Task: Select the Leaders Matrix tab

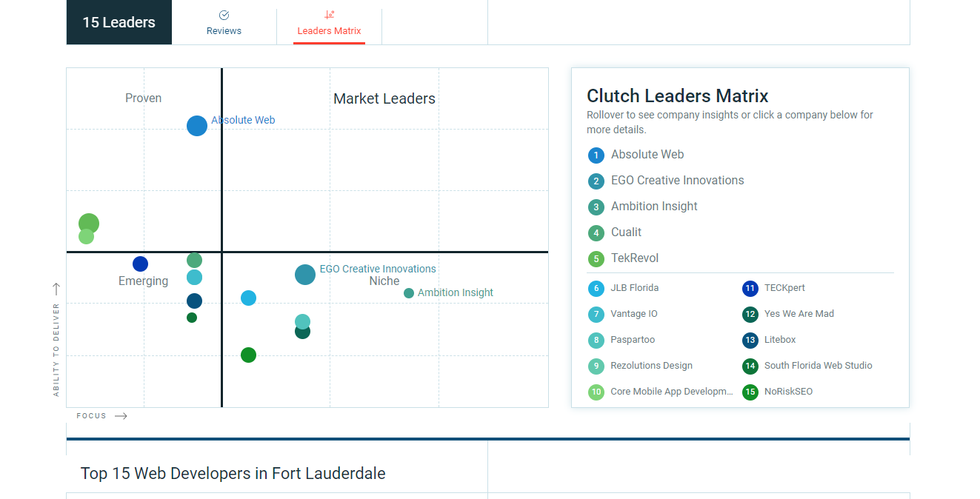Action: tap(330, 23)
